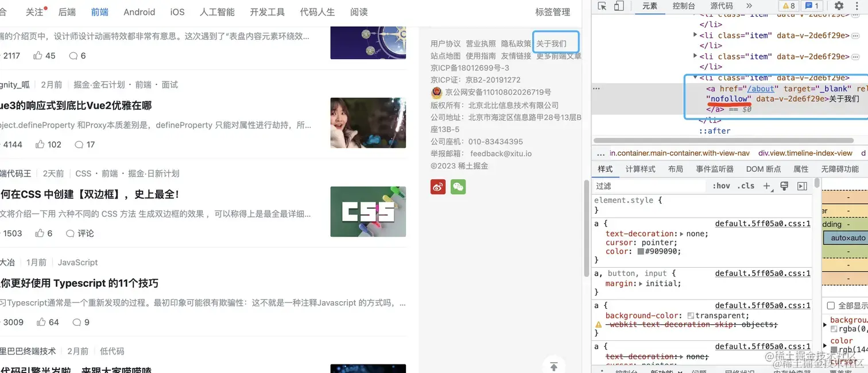
Task: Open the 计算样式 tab
Action: tap(640, 169)
